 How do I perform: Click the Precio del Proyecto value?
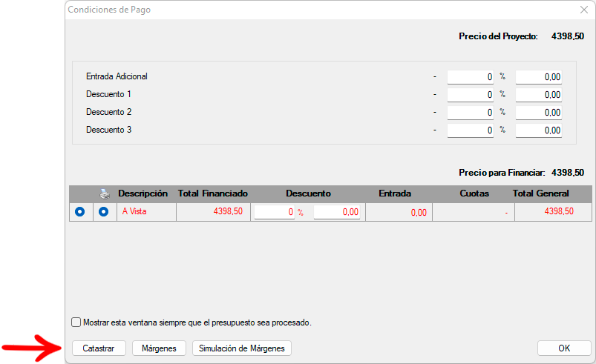click(x=568, y=36)
